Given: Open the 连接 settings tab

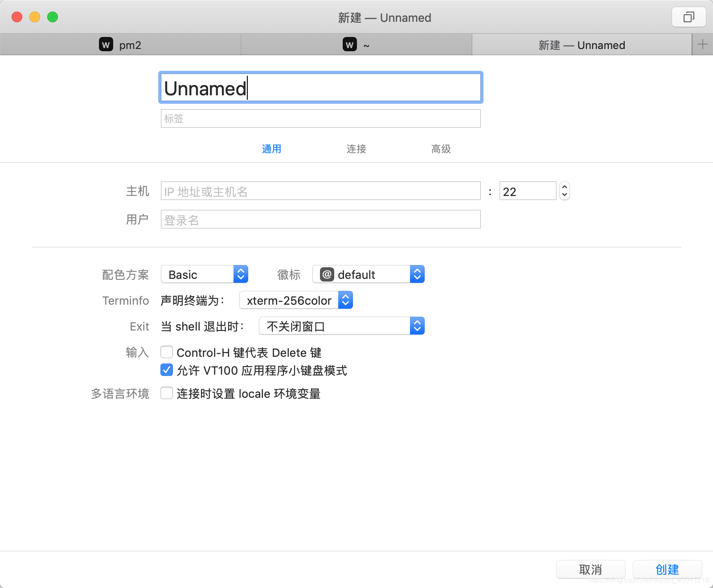Looking at the screenshot, I should 356,149.
